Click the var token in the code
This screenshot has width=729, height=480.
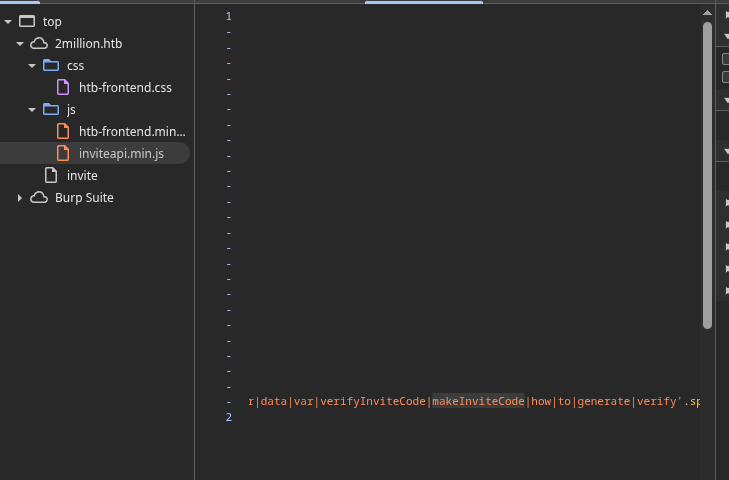pos(304,401)
